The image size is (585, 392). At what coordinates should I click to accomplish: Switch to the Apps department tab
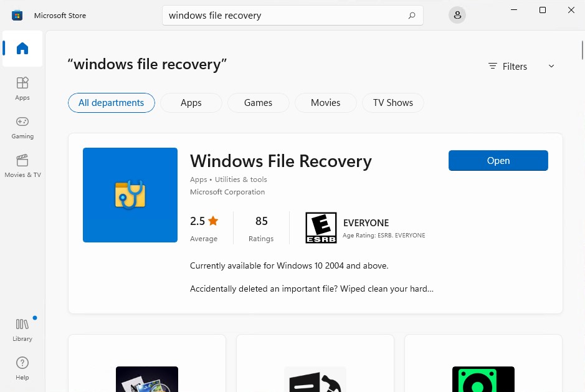191,102
